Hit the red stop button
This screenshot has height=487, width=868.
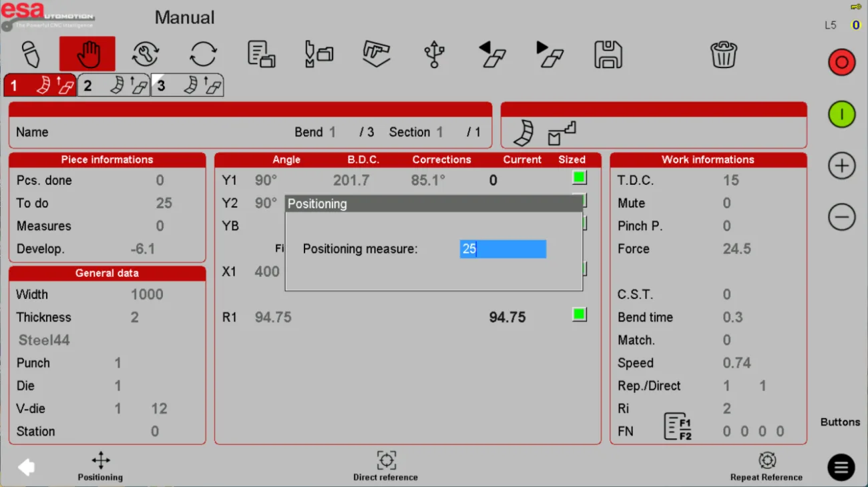pyautogui.click(x=841, y=63)
